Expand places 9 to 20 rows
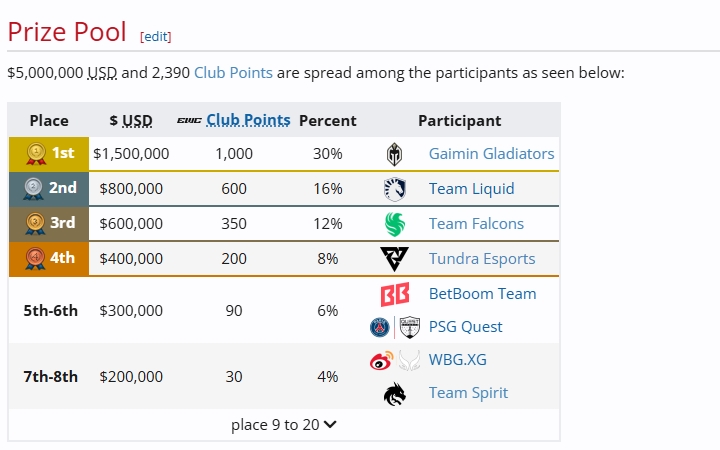The image size is (720, 450). (x=283, y=425)
